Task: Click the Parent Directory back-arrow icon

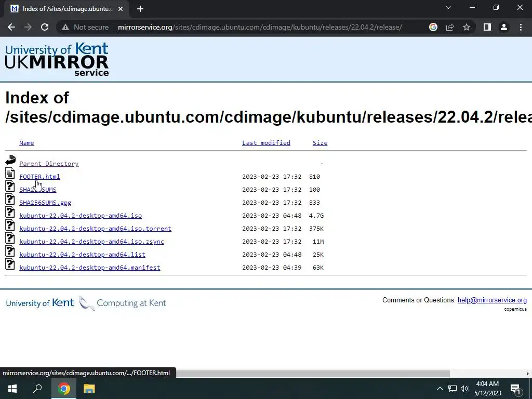Action: click(x=10, y=160)
